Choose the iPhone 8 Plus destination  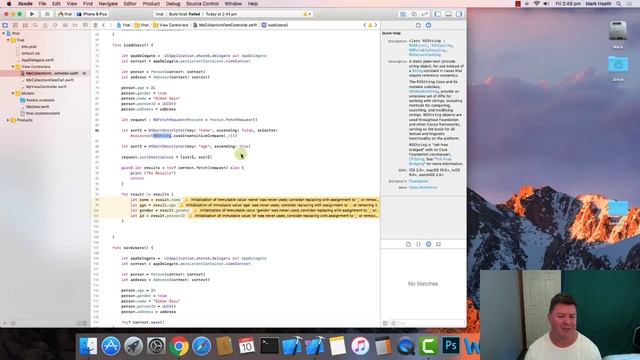pyautogui.click(x=93, y=14)
